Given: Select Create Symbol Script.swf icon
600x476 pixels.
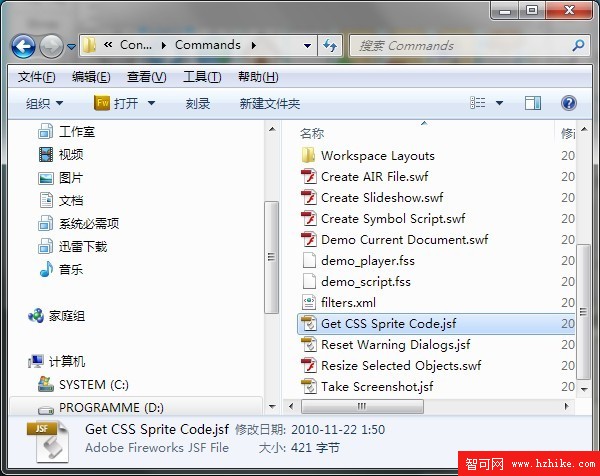Looking at the screenshot, I should 308,219.
